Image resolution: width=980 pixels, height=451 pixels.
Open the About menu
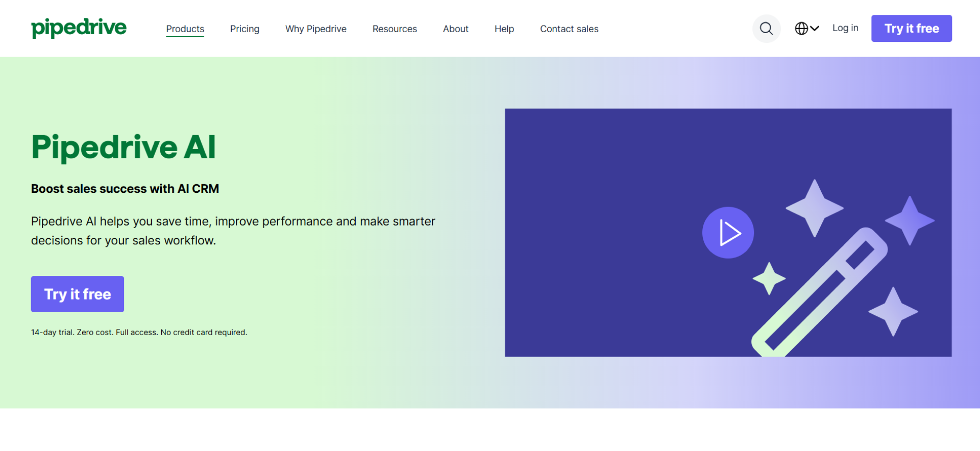455,29
